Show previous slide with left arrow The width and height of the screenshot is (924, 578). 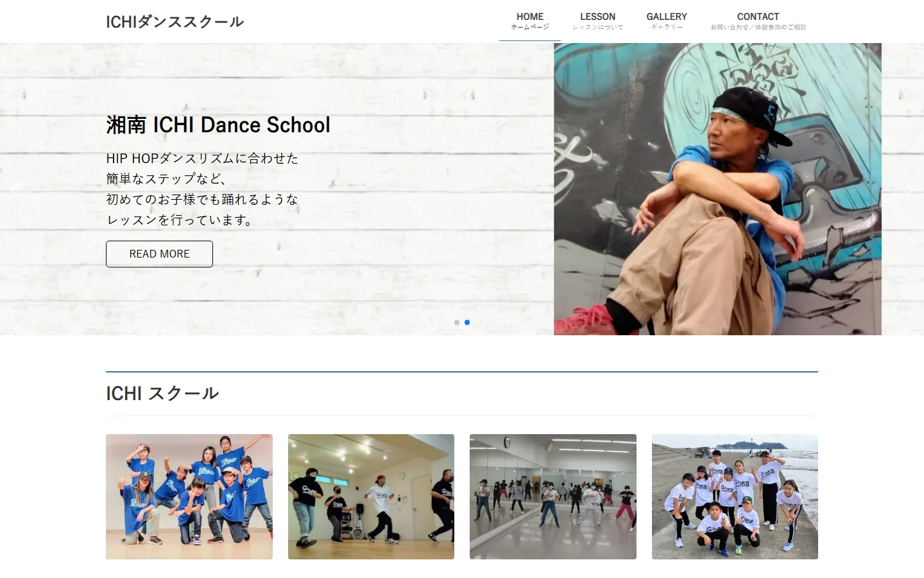coord(14,189)
